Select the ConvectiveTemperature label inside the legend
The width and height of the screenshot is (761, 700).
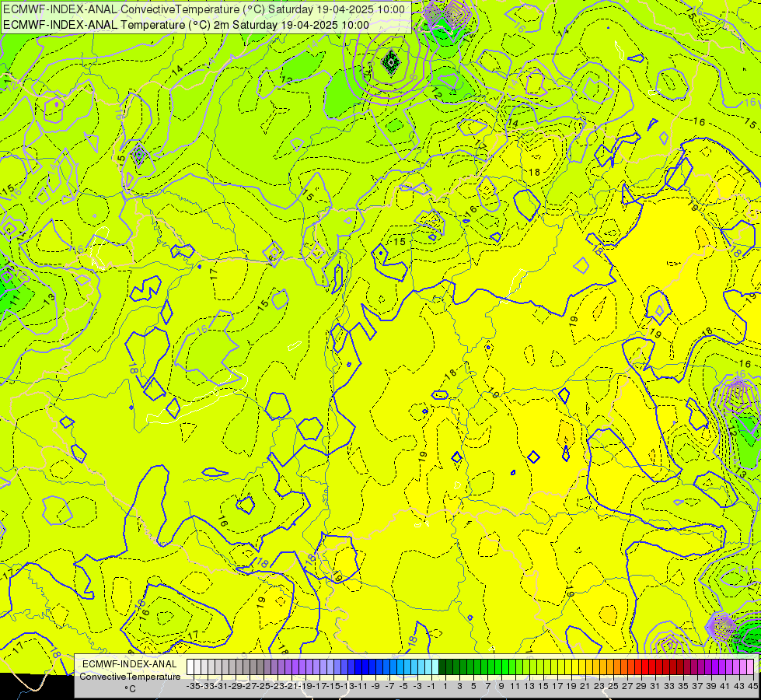pyautogui.click(x=130, y=676)
